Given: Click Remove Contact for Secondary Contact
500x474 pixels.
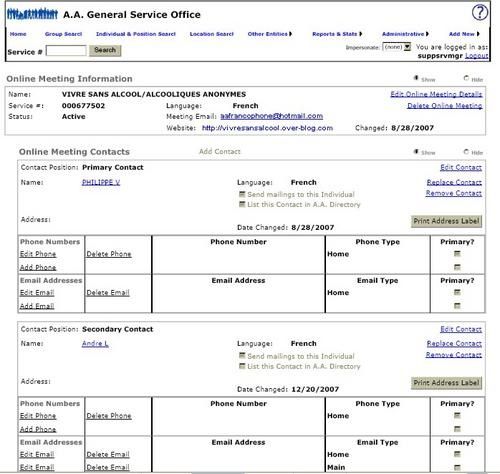Looking at the screenshot, I should [x=454, y=355].
